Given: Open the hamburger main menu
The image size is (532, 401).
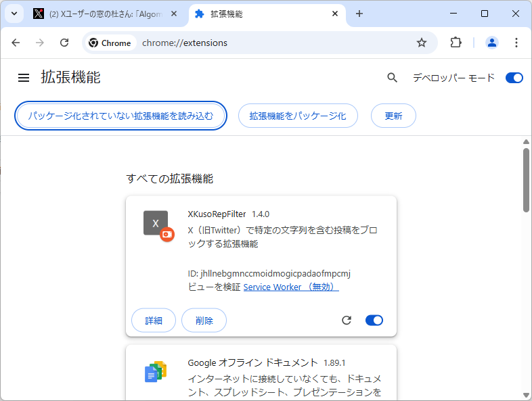Looking at the screenshot, I should pos(24,78).
